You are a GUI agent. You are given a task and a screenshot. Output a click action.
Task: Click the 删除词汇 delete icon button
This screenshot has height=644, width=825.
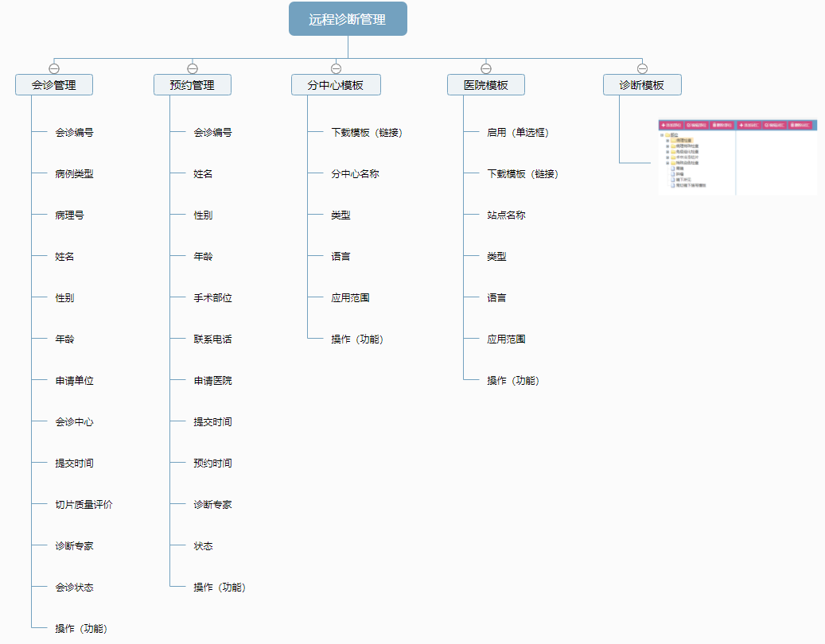[x=801, y=125]
